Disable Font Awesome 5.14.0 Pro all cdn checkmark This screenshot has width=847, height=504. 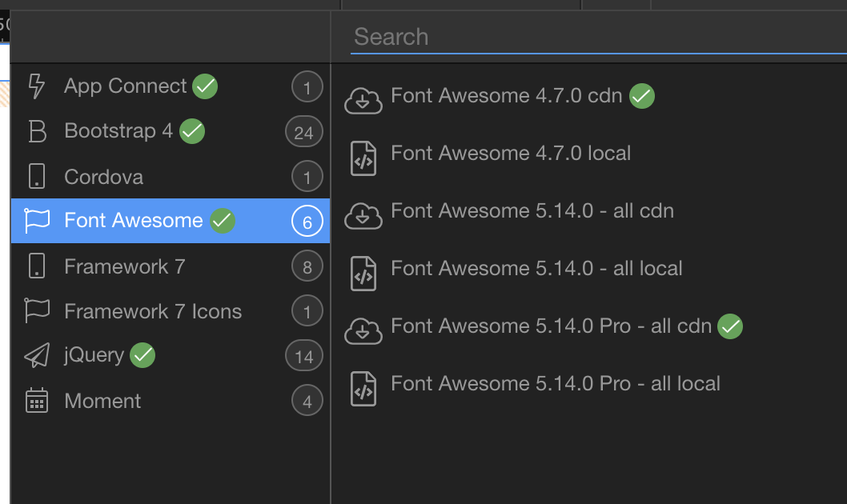[729, 326]
